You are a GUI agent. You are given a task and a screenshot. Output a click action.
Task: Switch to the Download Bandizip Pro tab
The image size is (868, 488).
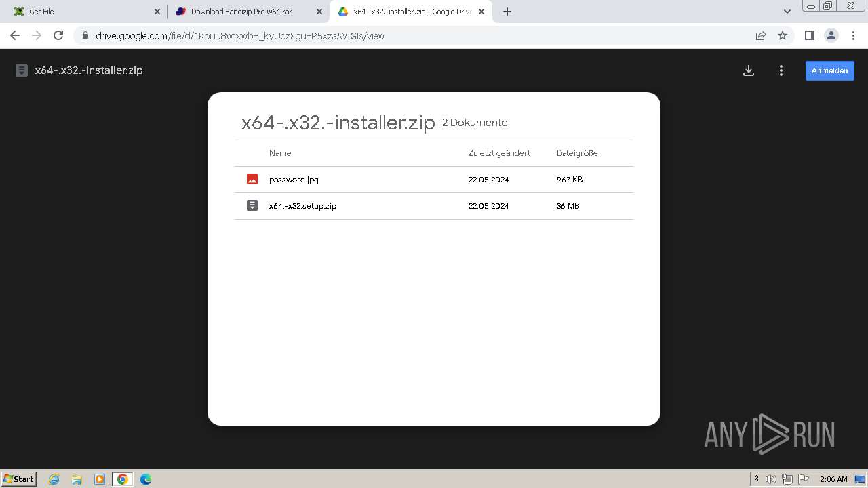tap(248, 12)
